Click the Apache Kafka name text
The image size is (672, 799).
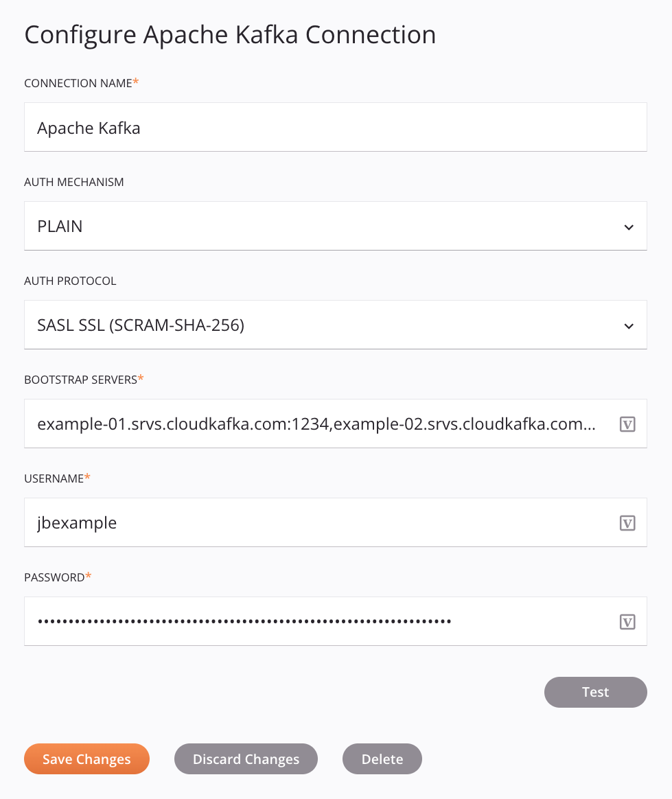pos(88,127)
